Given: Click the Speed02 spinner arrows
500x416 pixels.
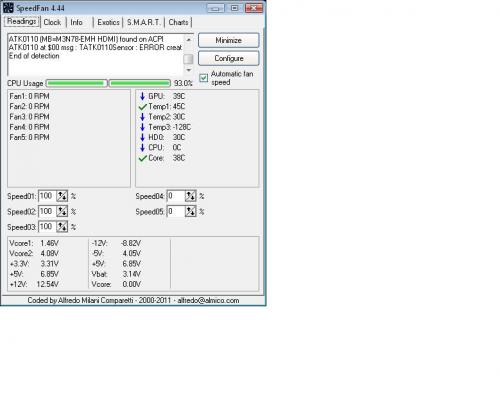Looking at the screenshot, I should pos(62,211).
